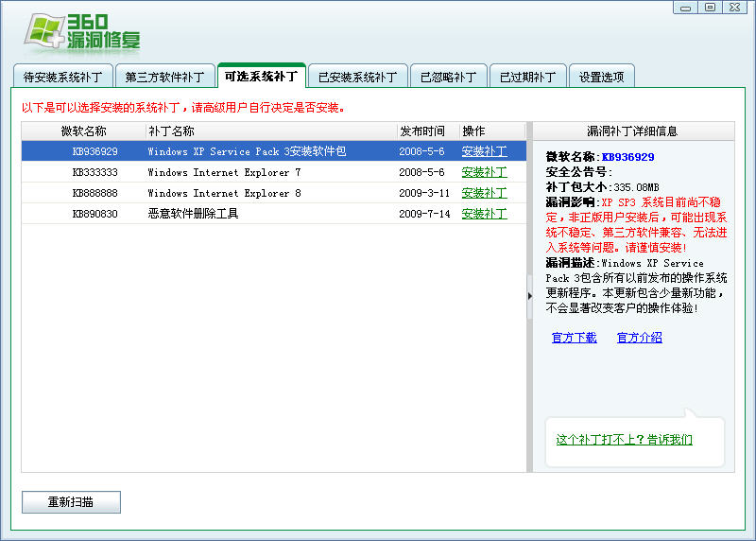Select the KB890830 row
This screenshot has height=541, width=756.
274,214
